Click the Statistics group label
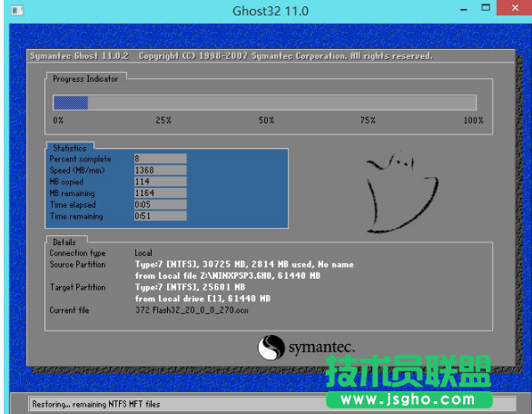Image resolution: width=532 pixels, height=414 pixels. coord(70,148)
